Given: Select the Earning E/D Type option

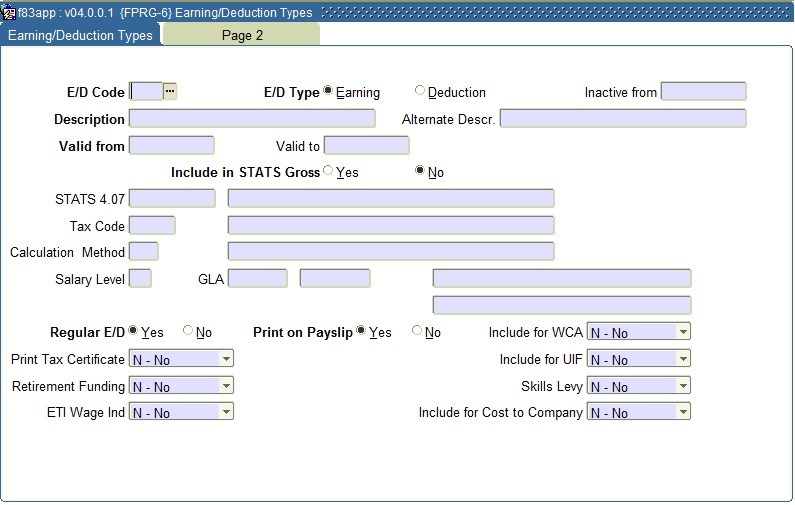Looking at the screenshot, I should pyautogui.click(x=328, y=92).
